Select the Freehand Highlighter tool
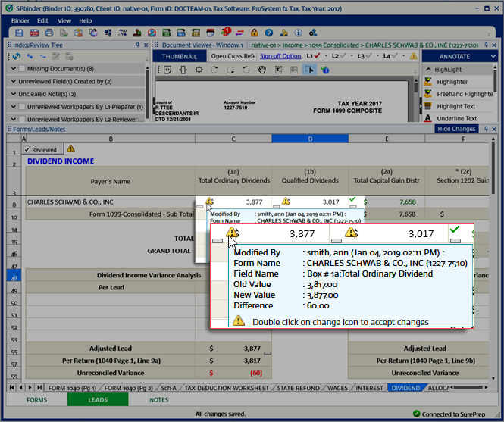Image resolution: width=504 pixels, height=422 pixels. 464,94
